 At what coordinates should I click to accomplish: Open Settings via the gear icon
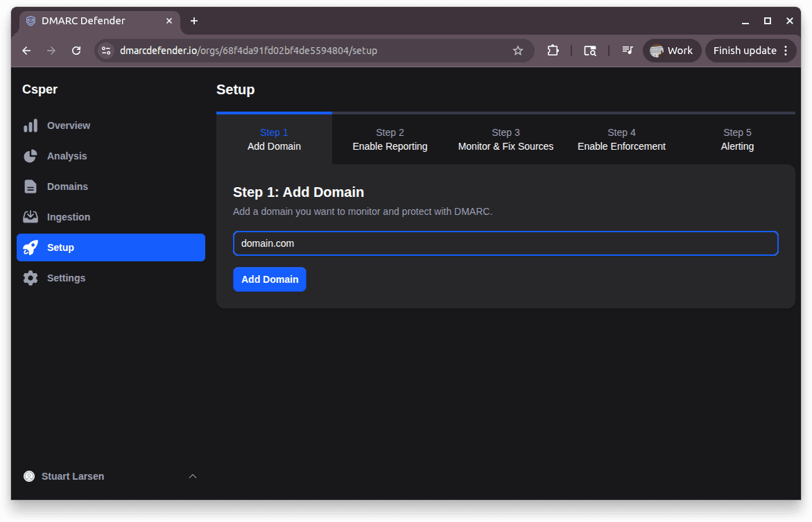click(x=31, y=278)
